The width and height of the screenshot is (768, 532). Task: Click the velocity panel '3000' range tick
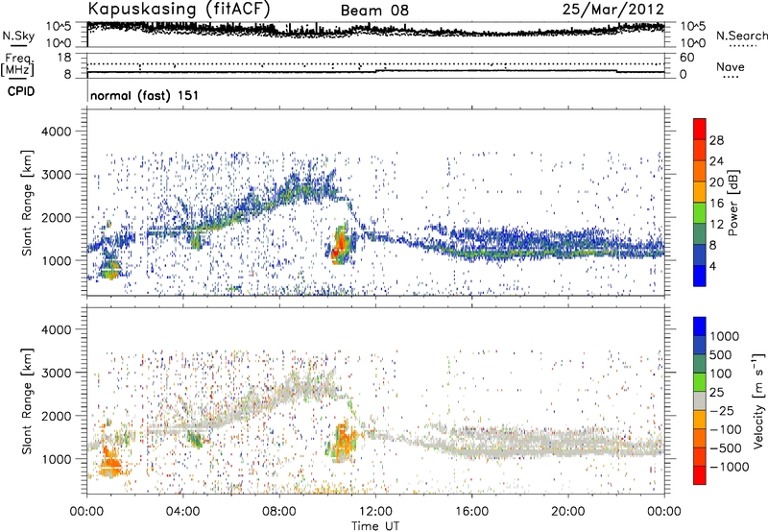pos(56,373)
